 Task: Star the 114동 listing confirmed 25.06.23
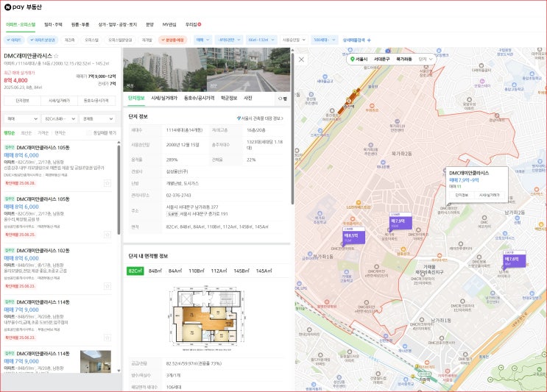(x=107, y=338)
